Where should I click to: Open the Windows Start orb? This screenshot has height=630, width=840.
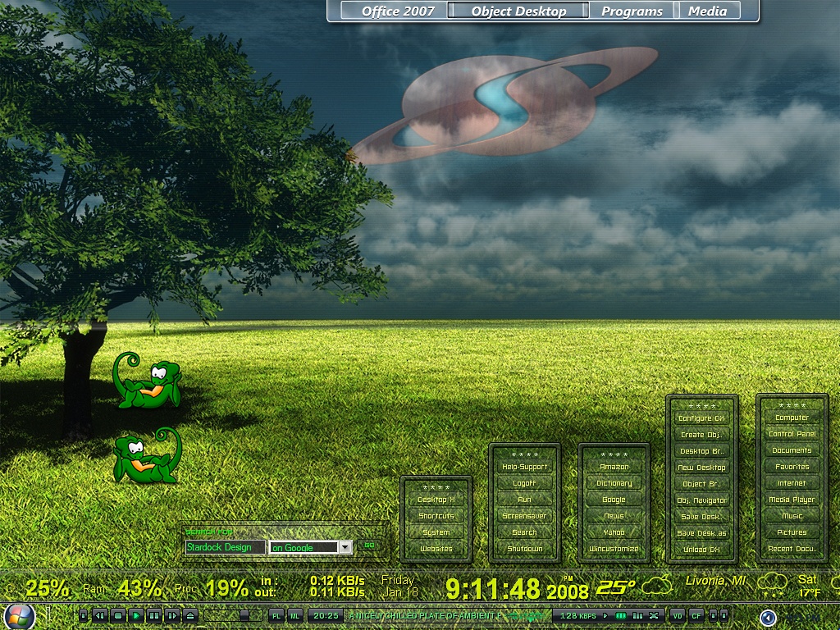(18, 616)
